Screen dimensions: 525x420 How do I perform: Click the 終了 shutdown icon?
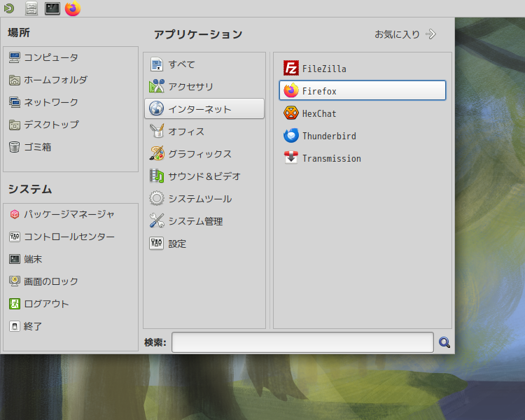click(x=15, y=326)
